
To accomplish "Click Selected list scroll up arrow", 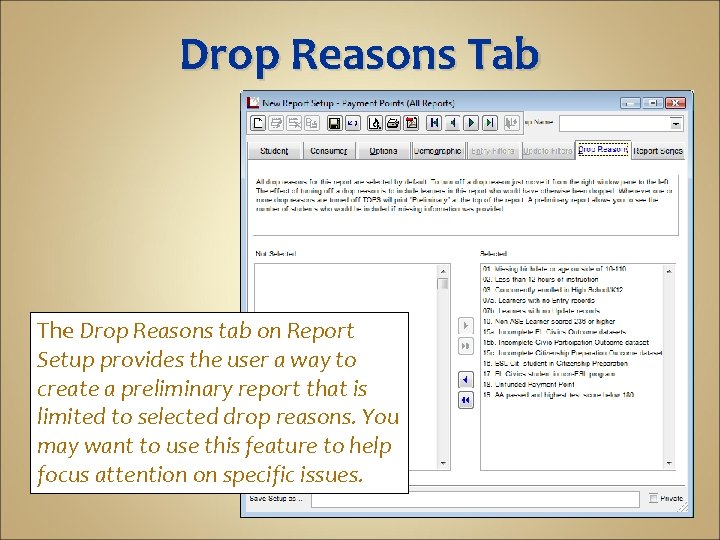I will 669,271.
